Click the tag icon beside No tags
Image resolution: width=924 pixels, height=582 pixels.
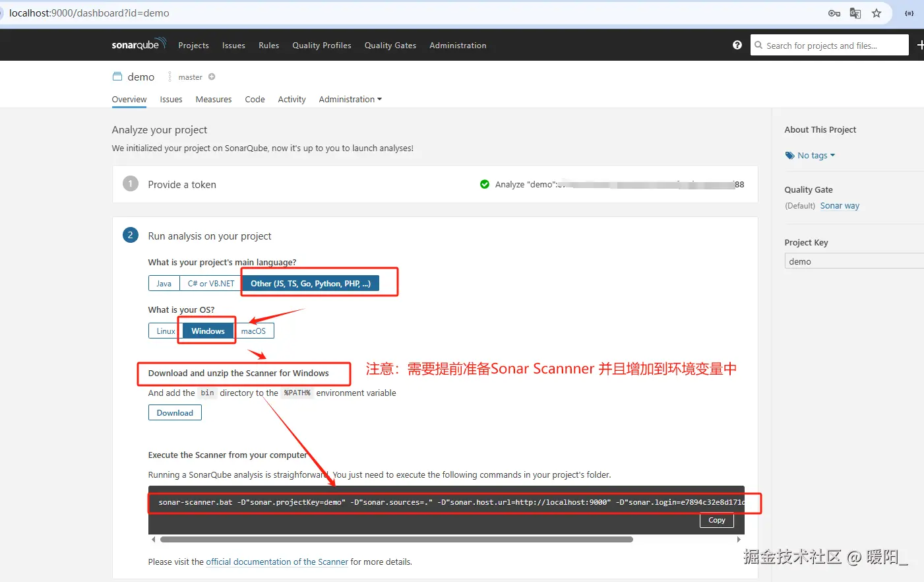click(789, 156)
